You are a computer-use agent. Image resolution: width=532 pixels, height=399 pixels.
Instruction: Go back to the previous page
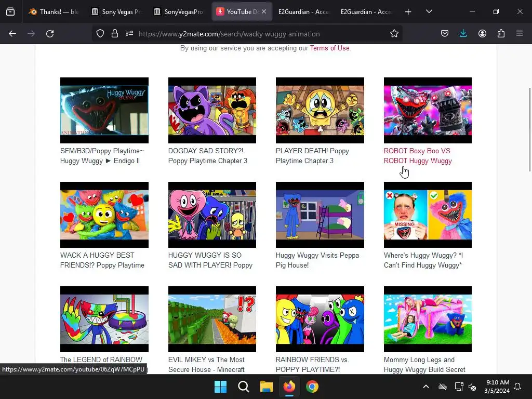pyautogui.click(x=12, y=34)
